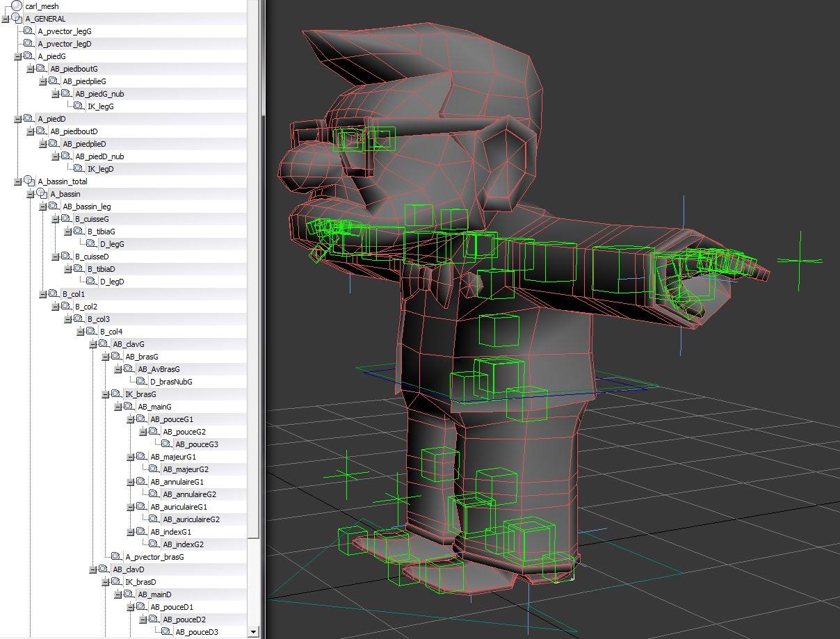This screenshot has width=840, height=639.
Task: Select the B_col3 label
Action: [98, 319]
